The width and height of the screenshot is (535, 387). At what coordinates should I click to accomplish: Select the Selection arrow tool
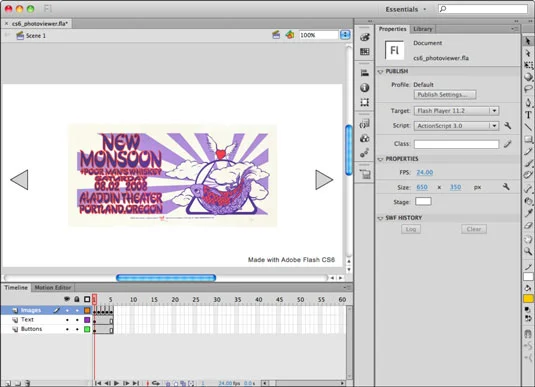coord(528,41)
